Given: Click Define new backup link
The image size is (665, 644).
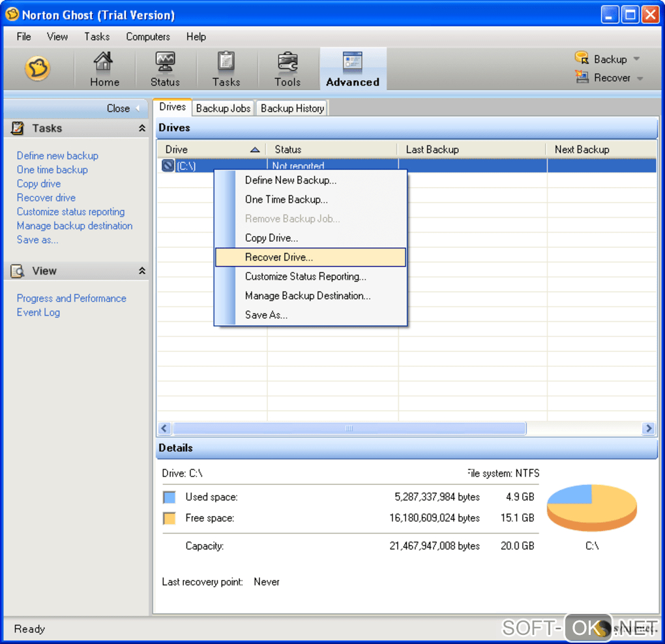Looking at the screenshot, I should tap(57, 156).
